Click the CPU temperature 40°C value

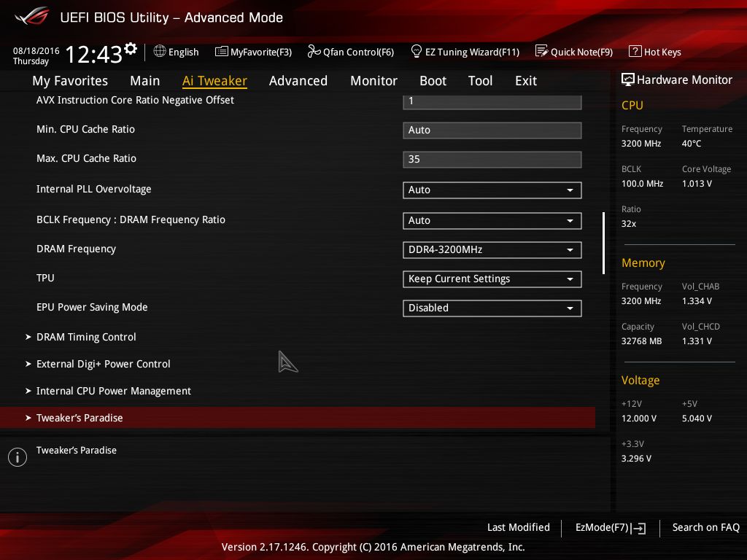click(692, 144)
